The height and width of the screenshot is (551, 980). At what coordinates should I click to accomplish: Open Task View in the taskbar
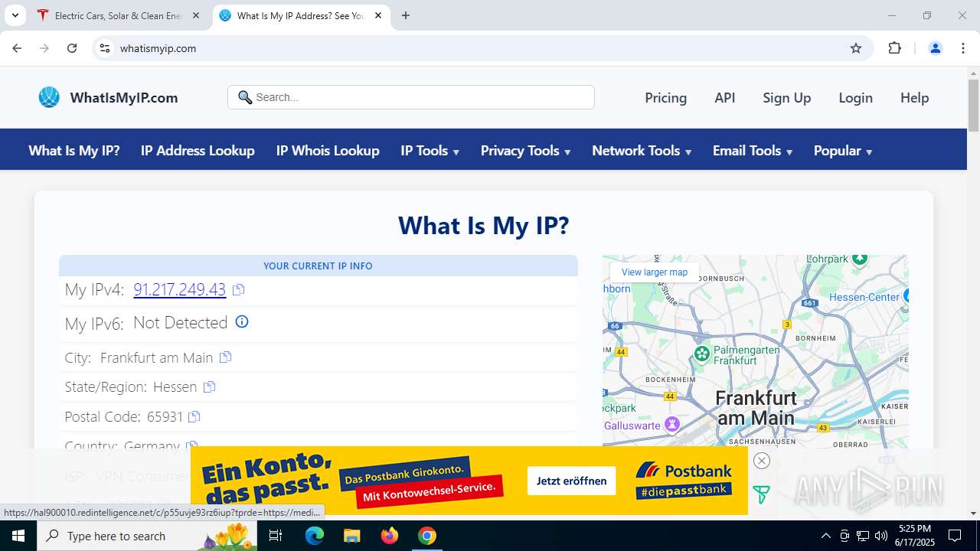[x=276, y=536]
